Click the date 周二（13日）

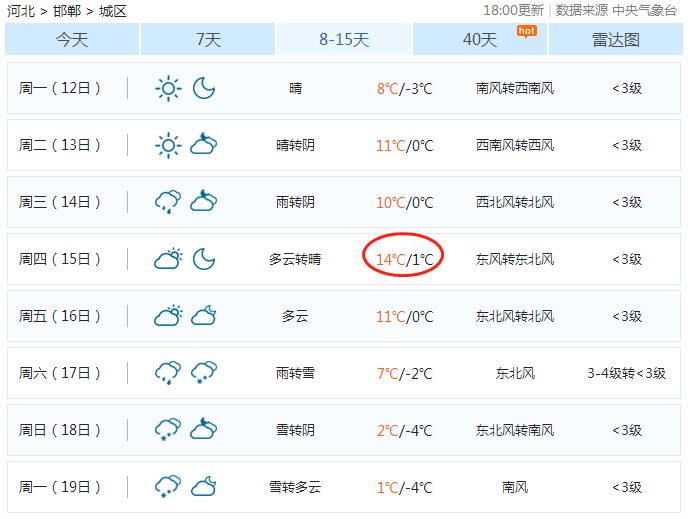click(x=60, y=145)
